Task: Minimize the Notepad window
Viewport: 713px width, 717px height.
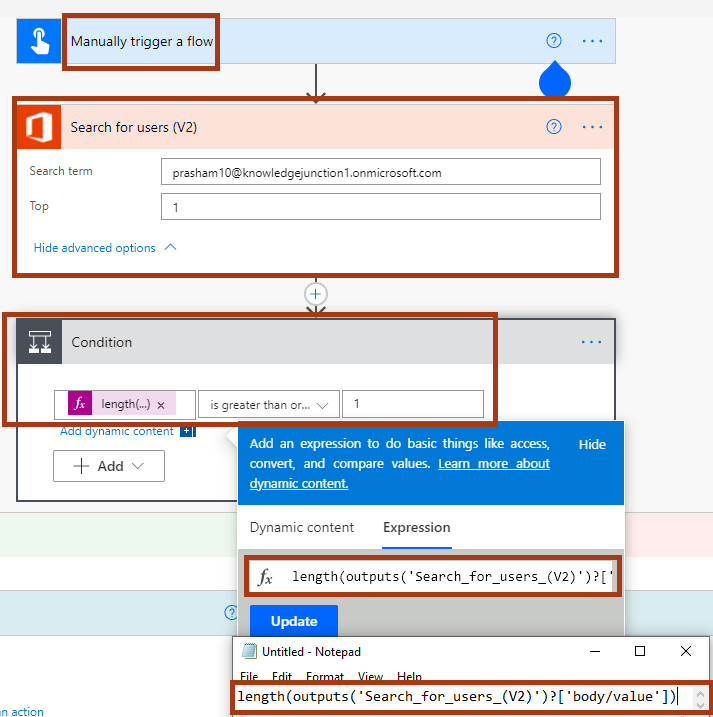Action: click(x=595, y=651)
